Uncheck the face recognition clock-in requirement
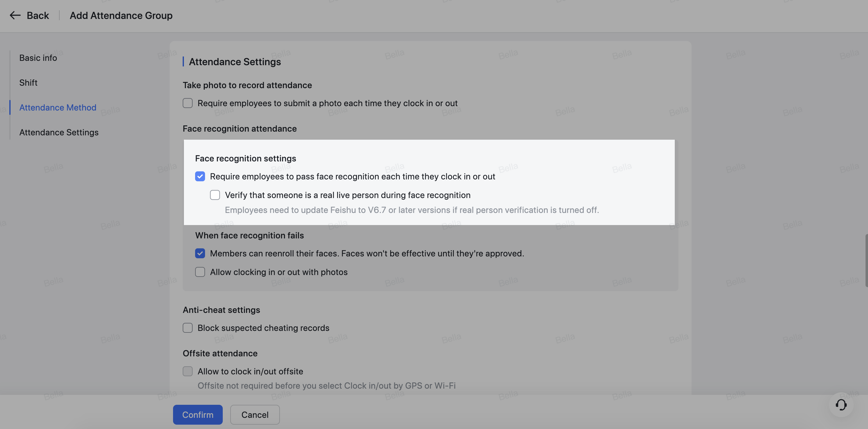Image resolution: width=868 pixels, height=429 pixels. click(200, 176)
